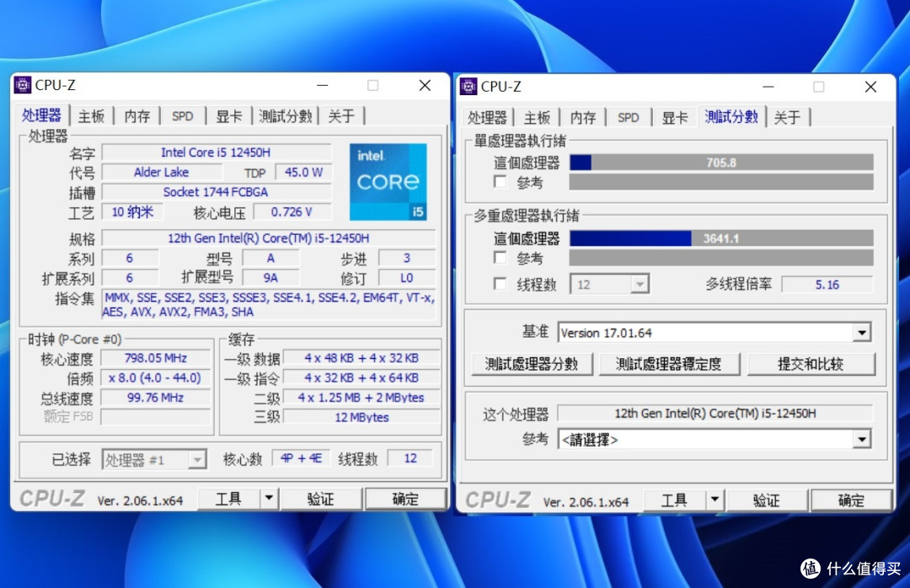Click the single-thread score bar showing 705.8
Screen dimensions: 910x588
point(721,163)
